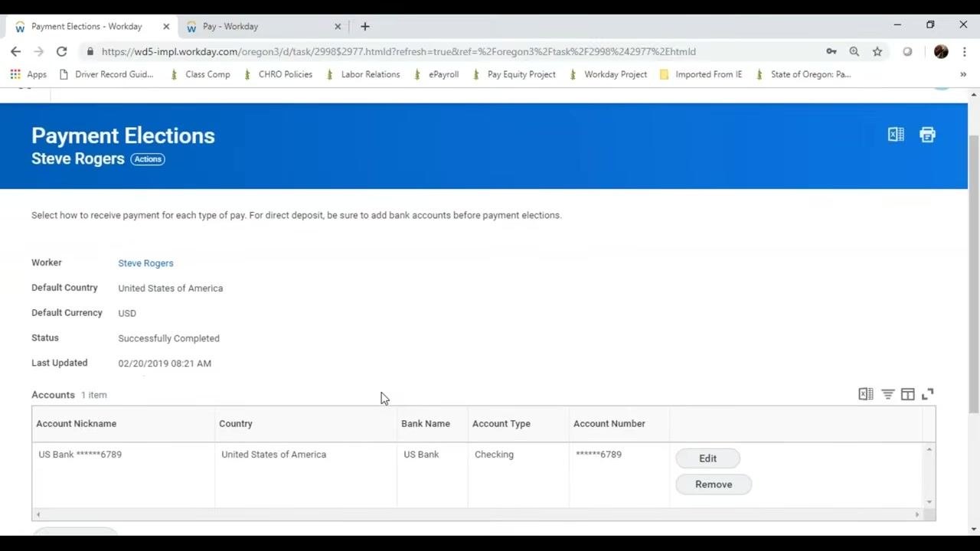Click the zoom magnifier in address bar

pyautogui.click(x=854, y=51)
